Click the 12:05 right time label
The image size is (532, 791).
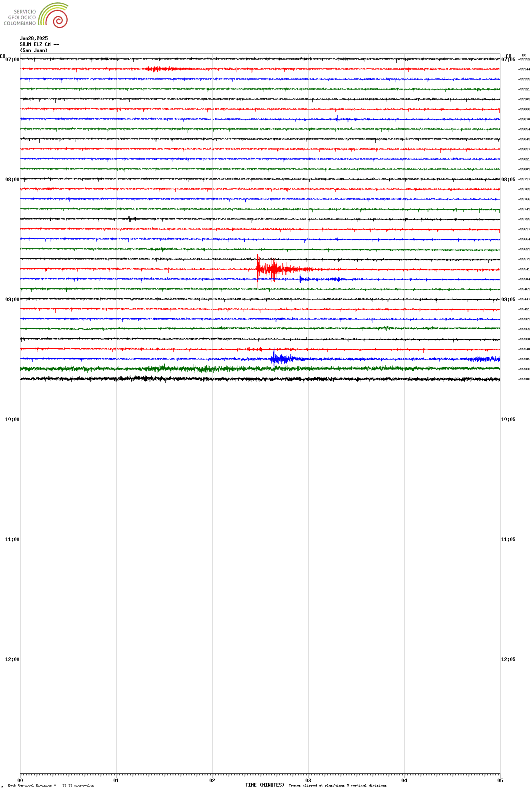click(x=508, y=659)
